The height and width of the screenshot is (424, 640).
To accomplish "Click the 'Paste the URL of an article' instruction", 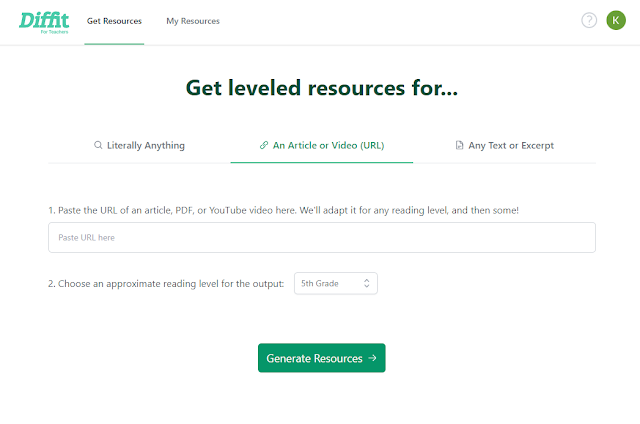I will (x=283, y=210).
